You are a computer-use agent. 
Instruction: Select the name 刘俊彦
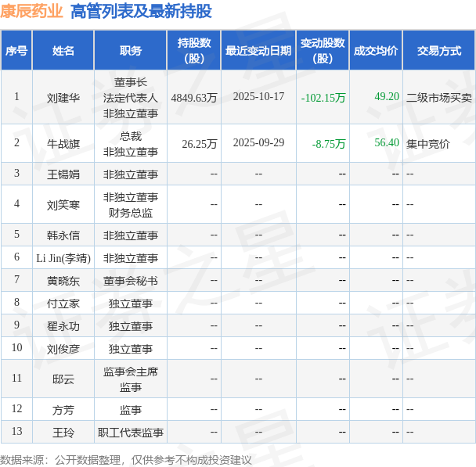(x=63, y=349)
